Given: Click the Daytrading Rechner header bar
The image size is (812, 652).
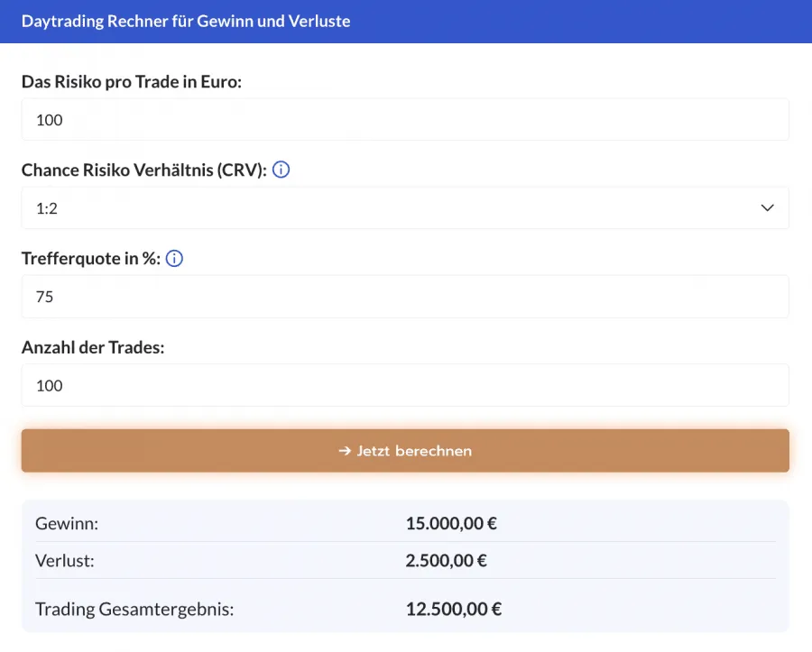Looking at the screenshot, I should 406,21.
